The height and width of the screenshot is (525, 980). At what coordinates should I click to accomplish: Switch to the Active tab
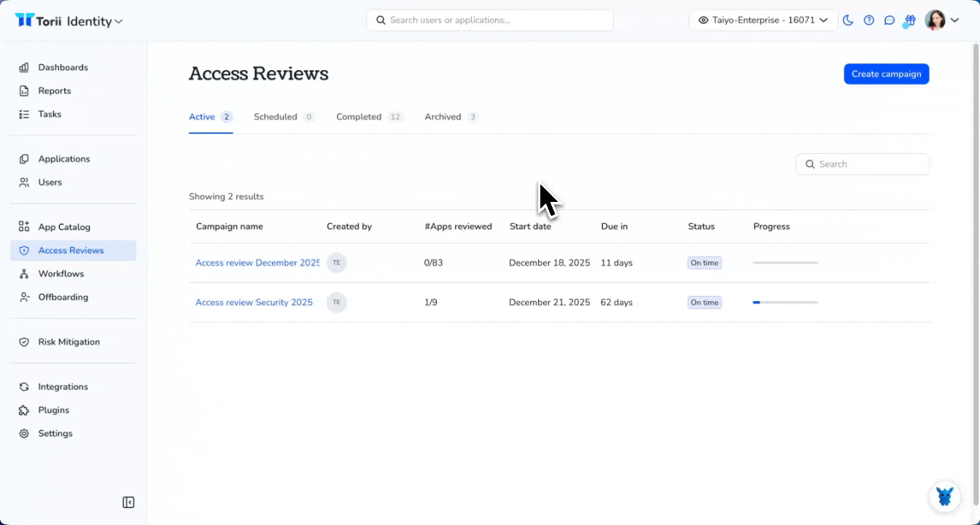[210, 117]
